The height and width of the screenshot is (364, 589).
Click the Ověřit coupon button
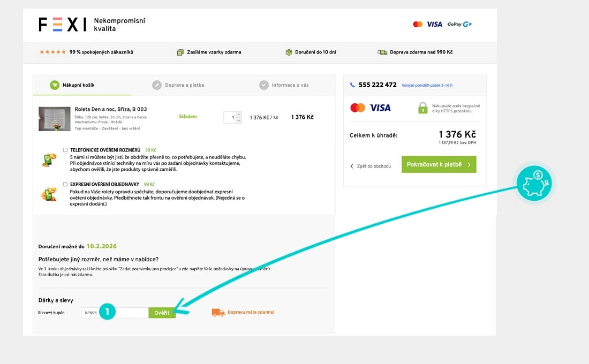[162, 313]
